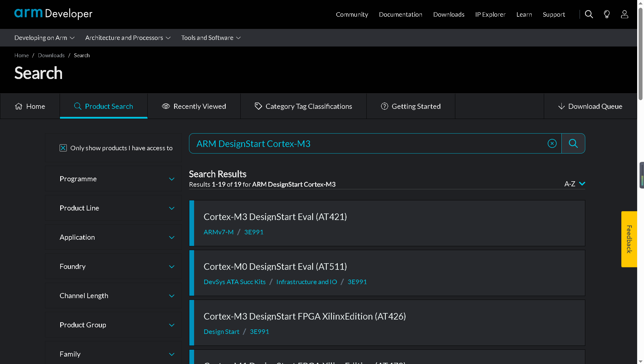Screen dimensions: 644x364
Task: Click the Getting Started help icon
Action: pyautogui.click(x=384, y=106)
